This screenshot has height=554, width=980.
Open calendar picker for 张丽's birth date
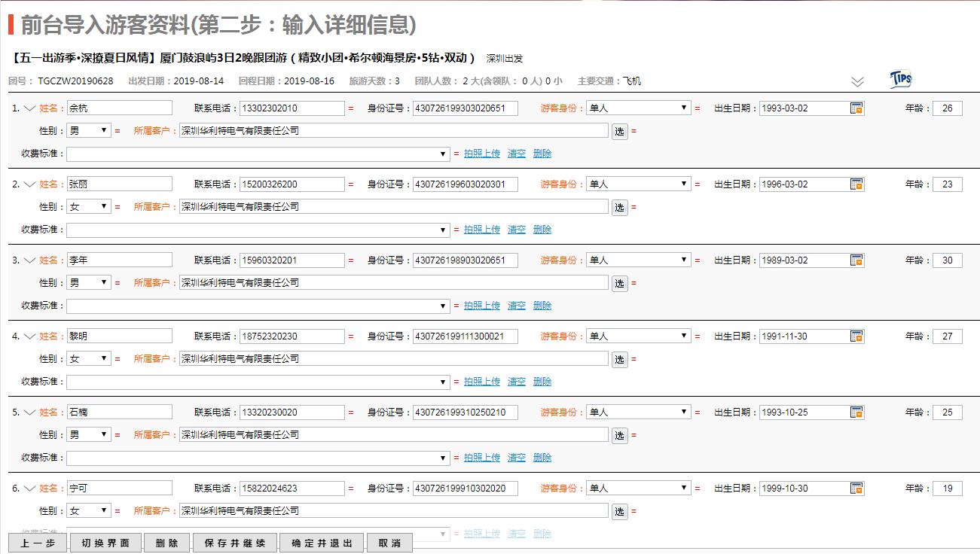856,184
